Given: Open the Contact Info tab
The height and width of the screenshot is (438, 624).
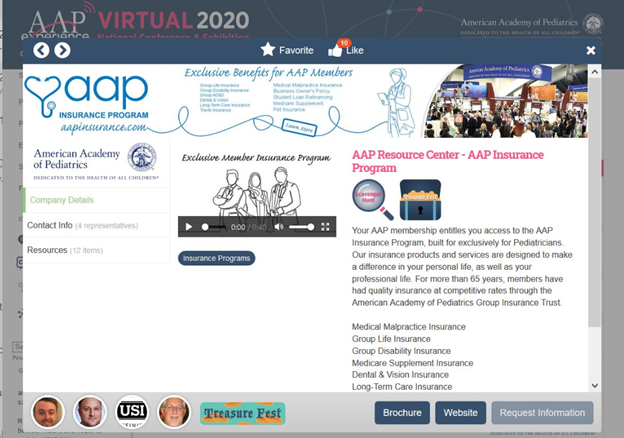Looking at the screenshot, I should (96, 226).
